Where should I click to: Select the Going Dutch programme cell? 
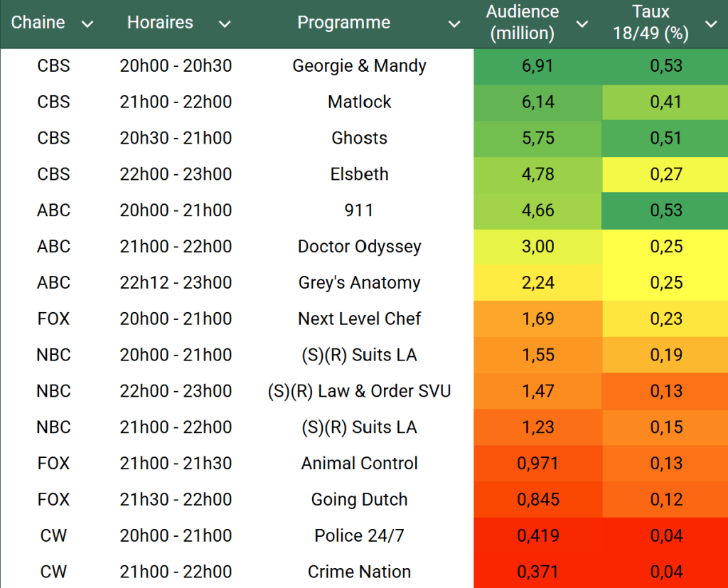click(359, 500)
